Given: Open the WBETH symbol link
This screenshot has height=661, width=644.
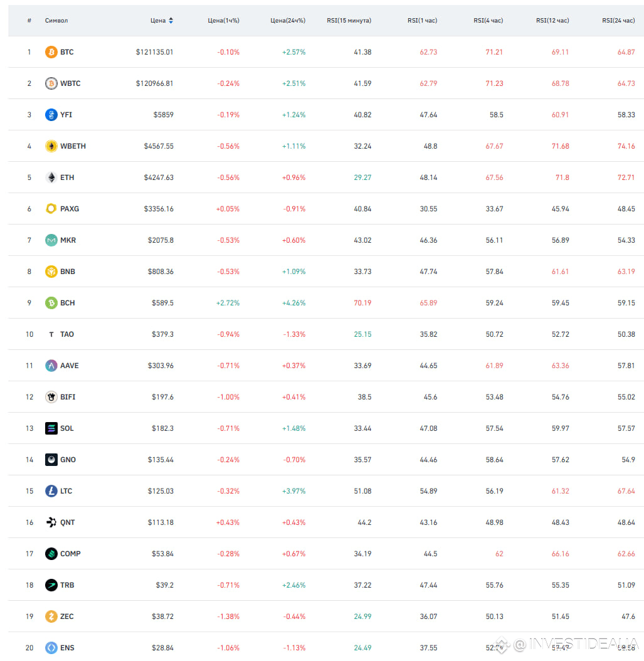Looking at the screenshot, I should 73,146.
